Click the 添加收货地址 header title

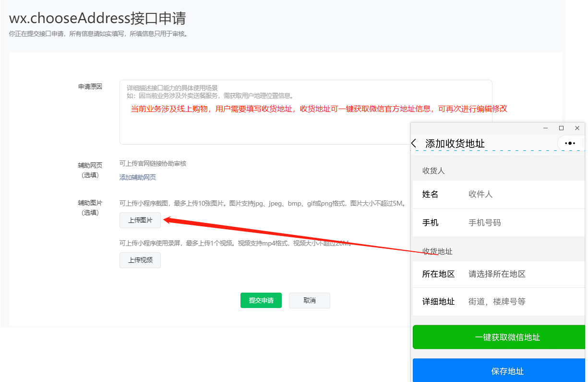(455, 143)
